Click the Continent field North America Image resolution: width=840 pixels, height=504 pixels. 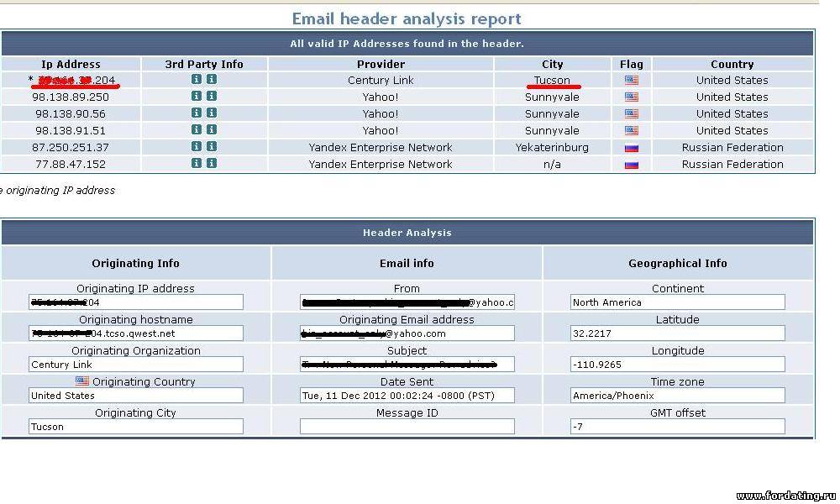[677, 302]
